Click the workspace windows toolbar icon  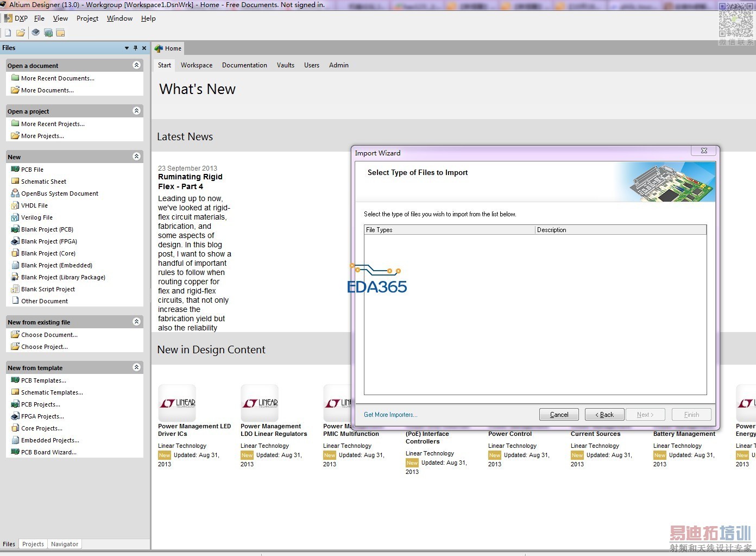click(x=60, y=33)
